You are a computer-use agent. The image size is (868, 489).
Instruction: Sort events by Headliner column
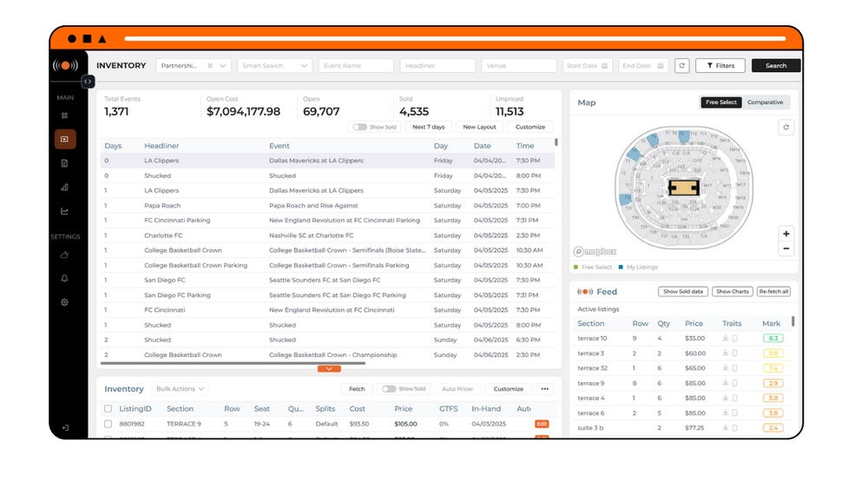[x=161, y=146]
